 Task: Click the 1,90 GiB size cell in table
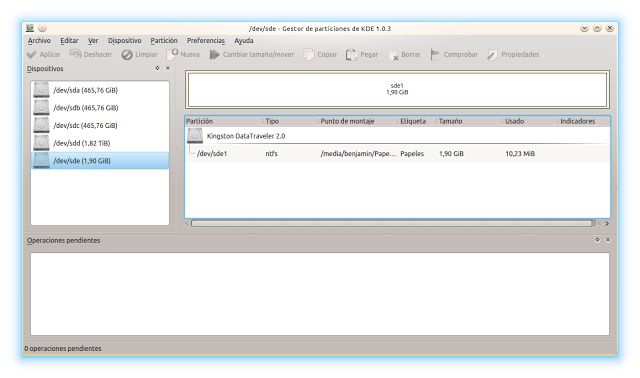coord(451,153)
